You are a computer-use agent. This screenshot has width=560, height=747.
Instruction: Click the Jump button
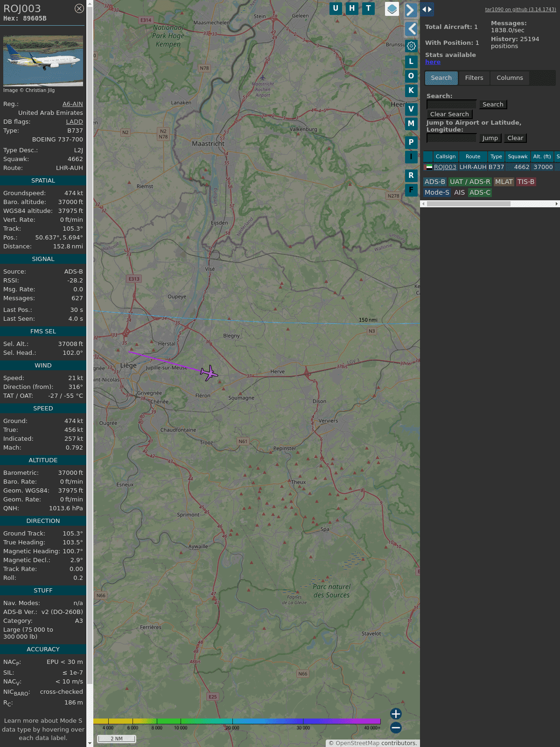(490, 138)
